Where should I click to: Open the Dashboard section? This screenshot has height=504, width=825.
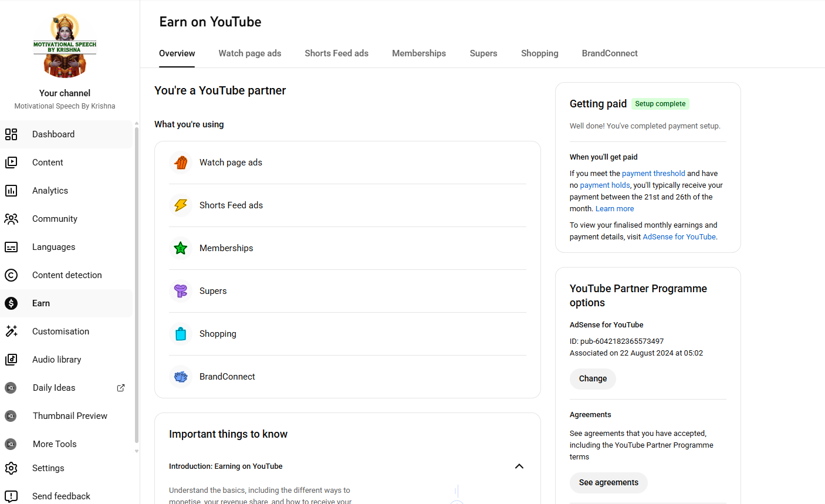53,134
